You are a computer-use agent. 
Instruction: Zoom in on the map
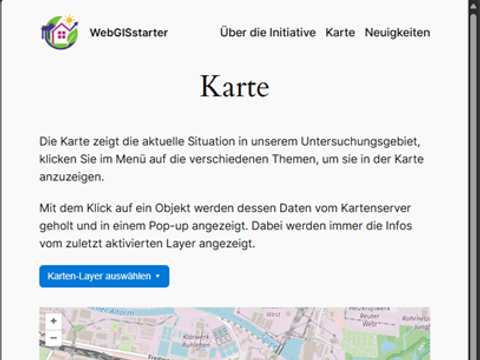53,321
